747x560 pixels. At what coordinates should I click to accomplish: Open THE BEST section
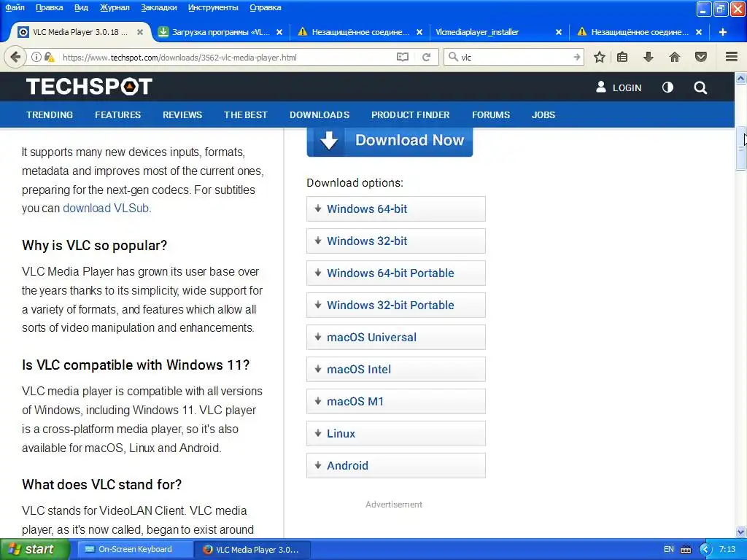(x=246, y=114)
